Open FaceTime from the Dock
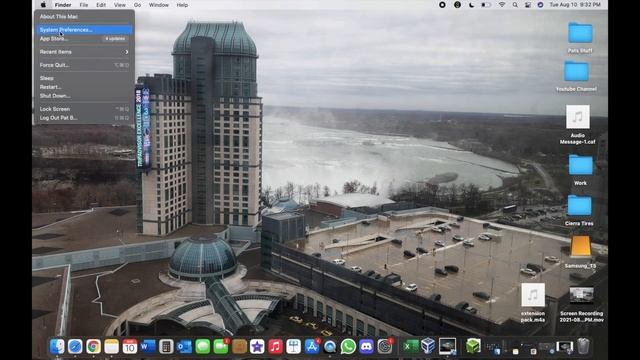The height and width of the screenshot is (360, 640). (x=221, y=347)
